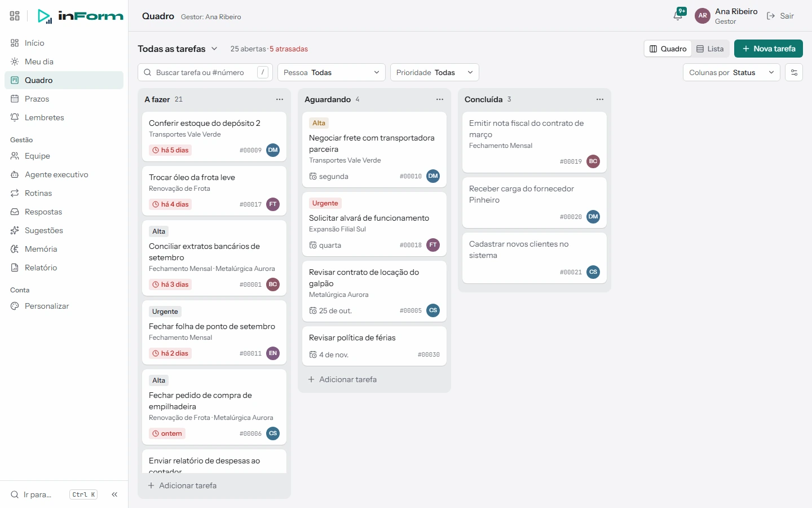
Task: Click the inForm logo
Action: [80, 16]
